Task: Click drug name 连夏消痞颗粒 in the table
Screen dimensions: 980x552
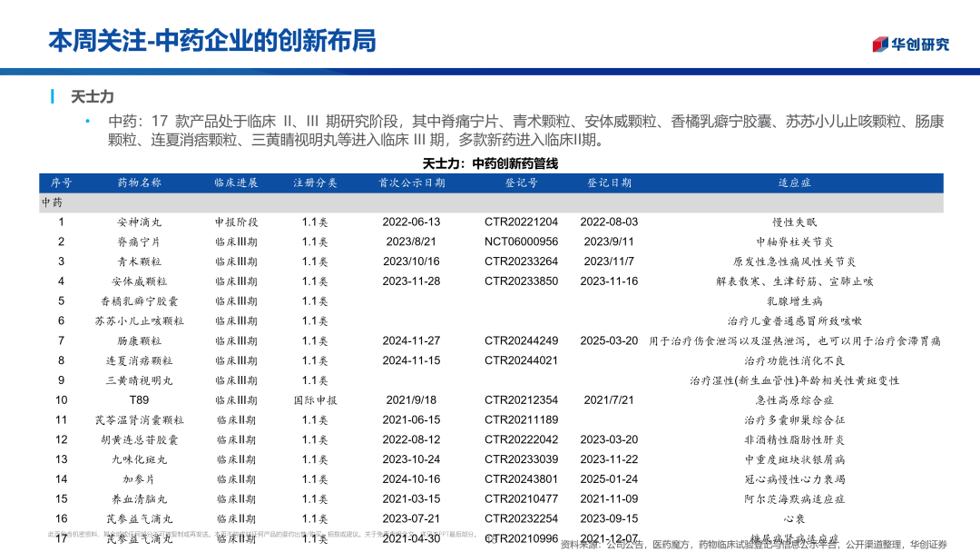Action: (140, 360)
